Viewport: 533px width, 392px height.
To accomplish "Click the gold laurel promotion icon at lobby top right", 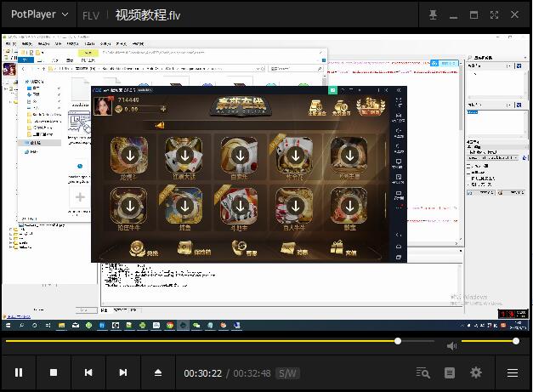I will coord(370,106).
